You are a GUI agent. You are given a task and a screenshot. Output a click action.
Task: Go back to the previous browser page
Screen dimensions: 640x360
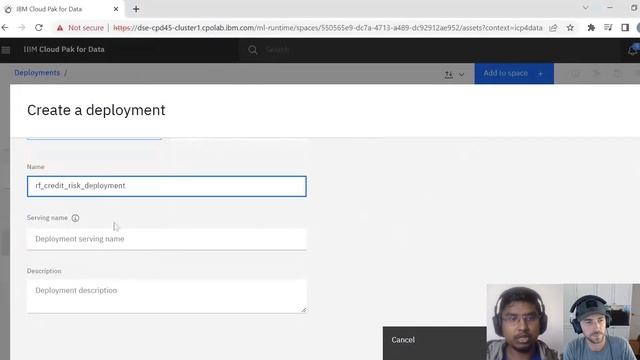tap(5, 28)
